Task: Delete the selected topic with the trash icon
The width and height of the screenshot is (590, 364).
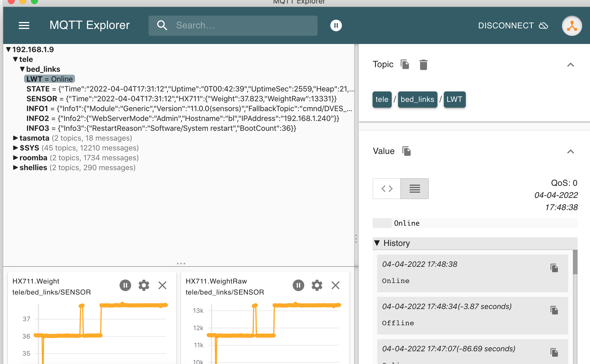Action: [423, 65]
